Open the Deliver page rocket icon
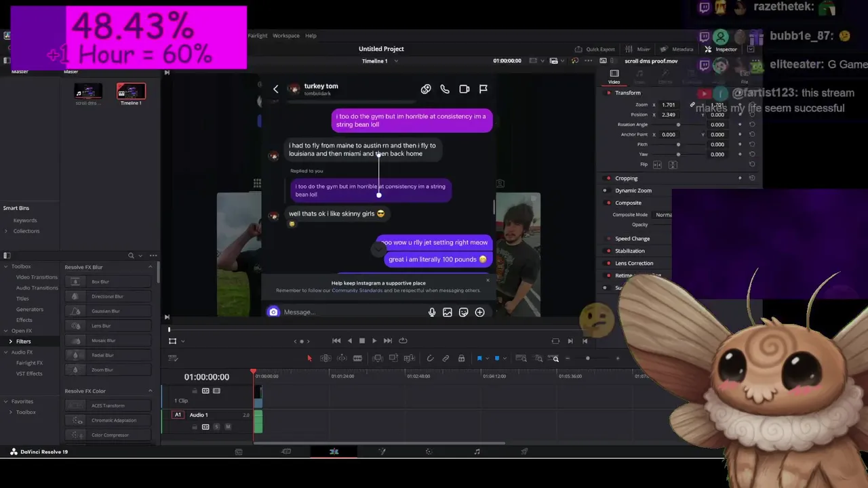The height and width of the screenshot is (488, 868). pos(524,451)
